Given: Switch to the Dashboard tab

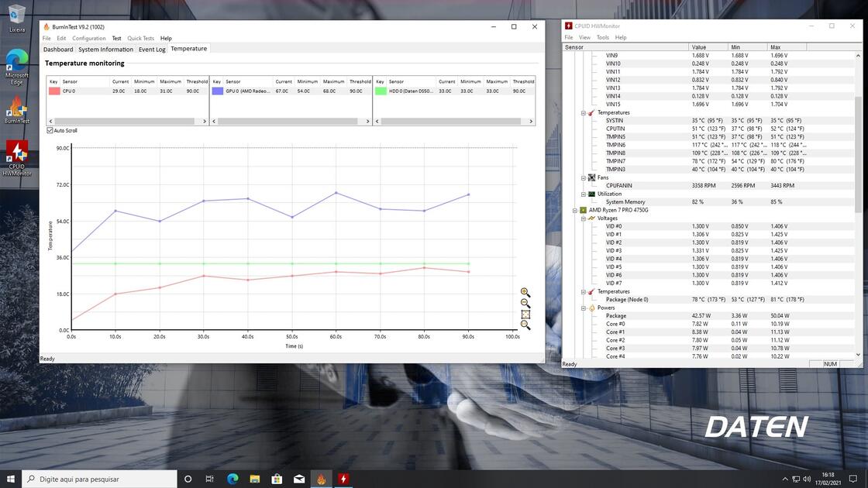Looking at the screenshot, I should coord(58,50).
